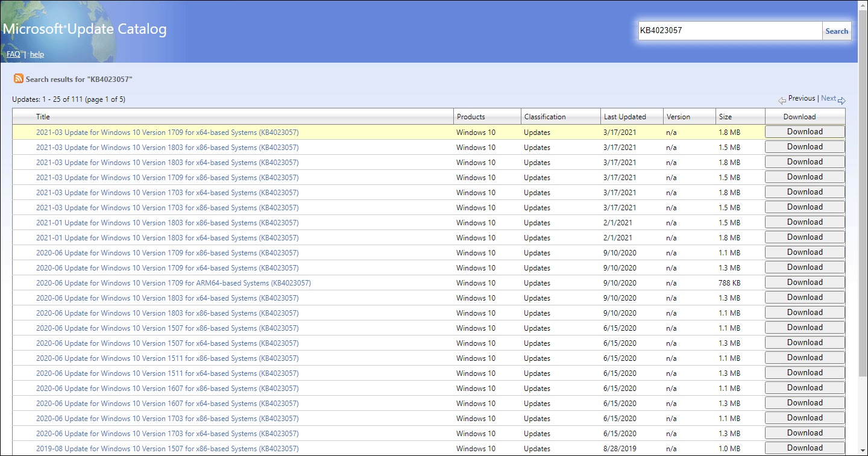
Task: Download 2021-03 Version 1803 x64 update
Action: coord(805,162)
